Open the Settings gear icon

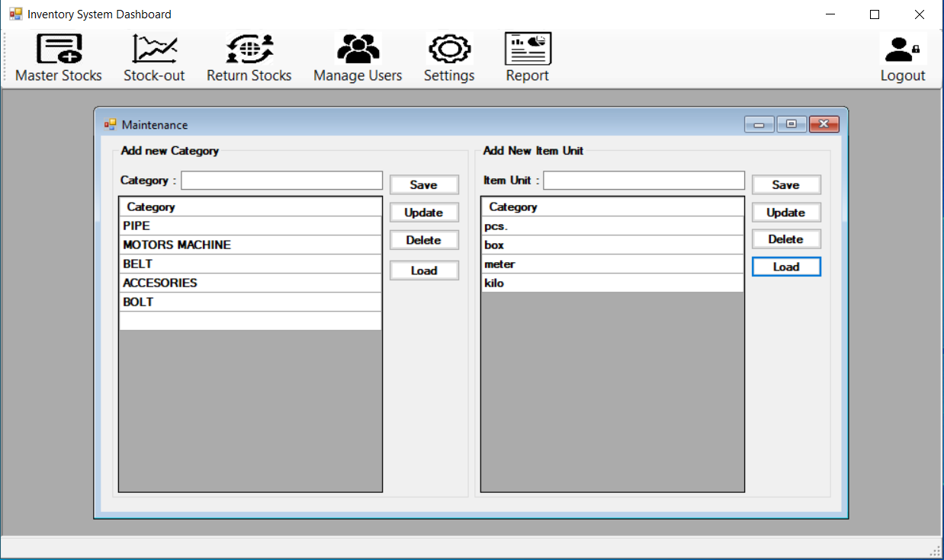(449, 50)
